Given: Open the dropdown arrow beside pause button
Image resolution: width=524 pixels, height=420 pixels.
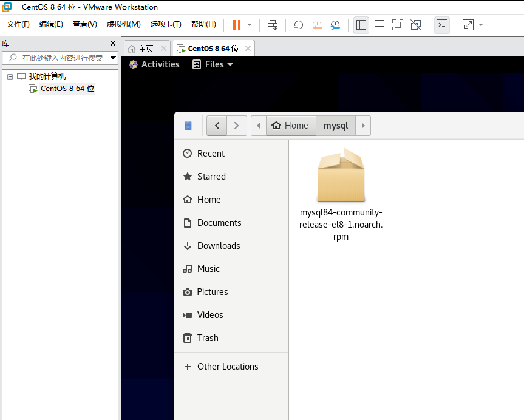Looking at the screenshot, I should coord(250,25).
